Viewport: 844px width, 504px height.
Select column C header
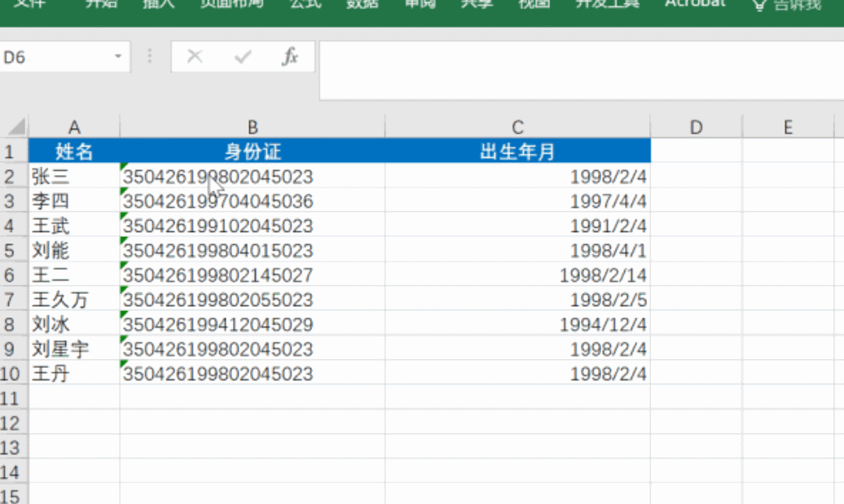517,128
